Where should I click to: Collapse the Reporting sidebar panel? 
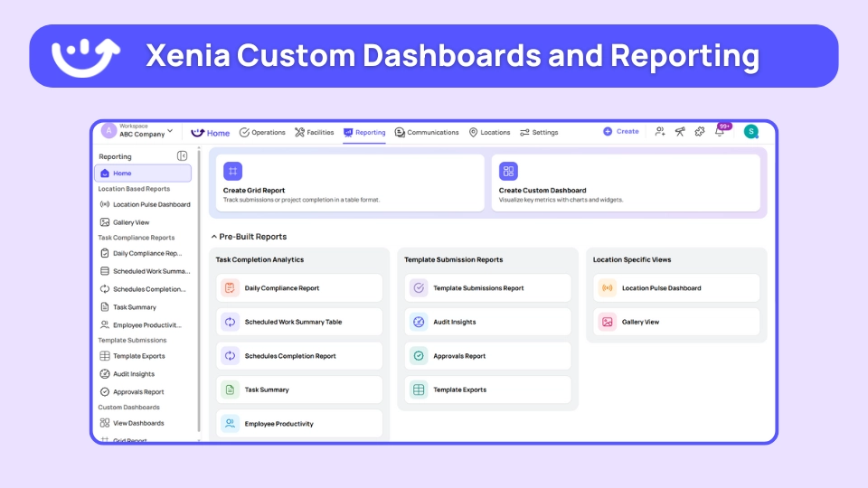click(182, 156)
